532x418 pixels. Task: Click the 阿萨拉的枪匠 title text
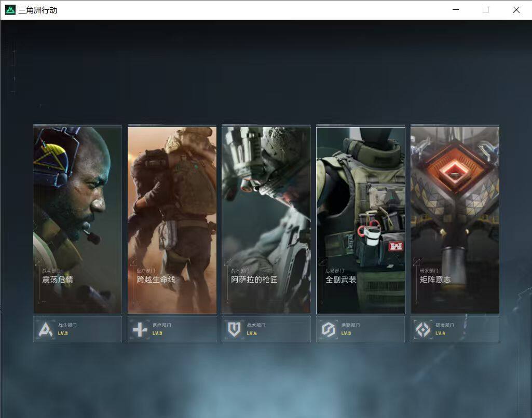(254, 280)
